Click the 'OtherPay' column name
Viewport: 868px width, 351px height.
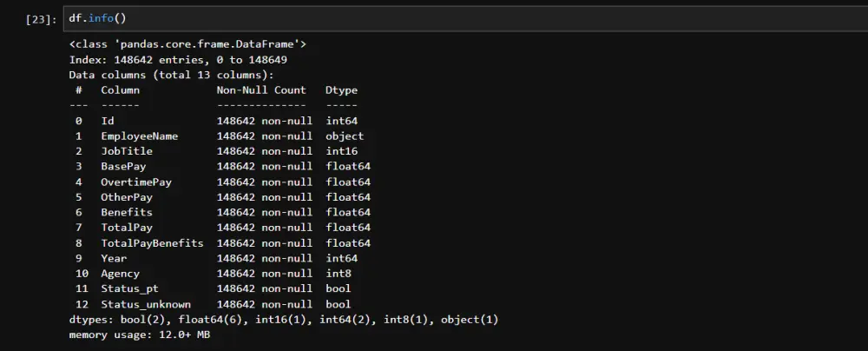point(127,197)
